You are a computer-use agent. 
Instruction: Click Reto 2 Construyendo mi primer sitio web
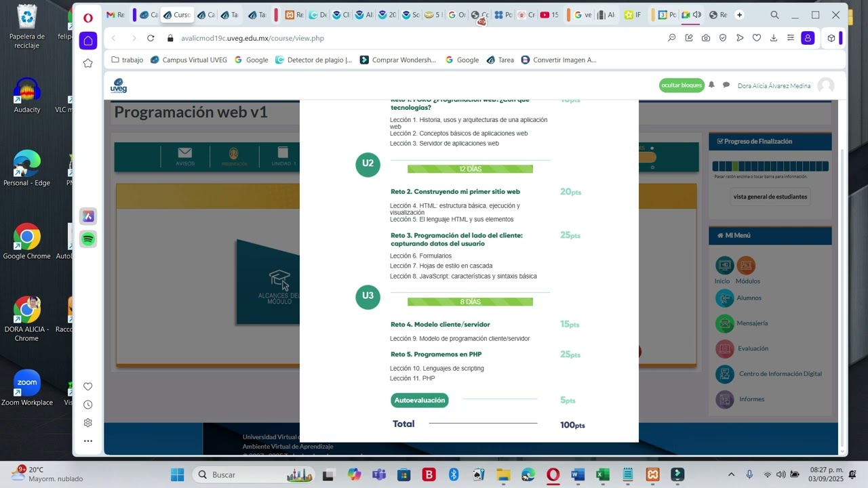tap(455, 192)
